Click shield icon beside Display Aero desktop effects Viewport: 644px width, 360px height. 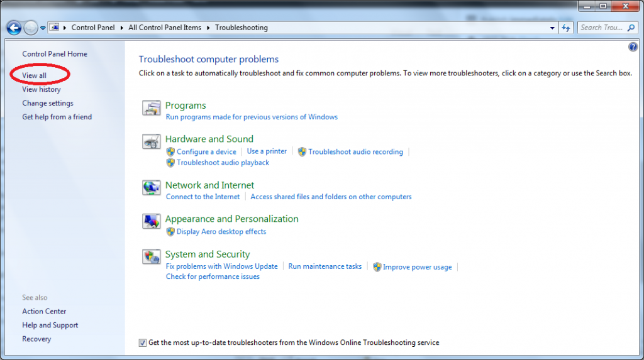tap(170, 232)
